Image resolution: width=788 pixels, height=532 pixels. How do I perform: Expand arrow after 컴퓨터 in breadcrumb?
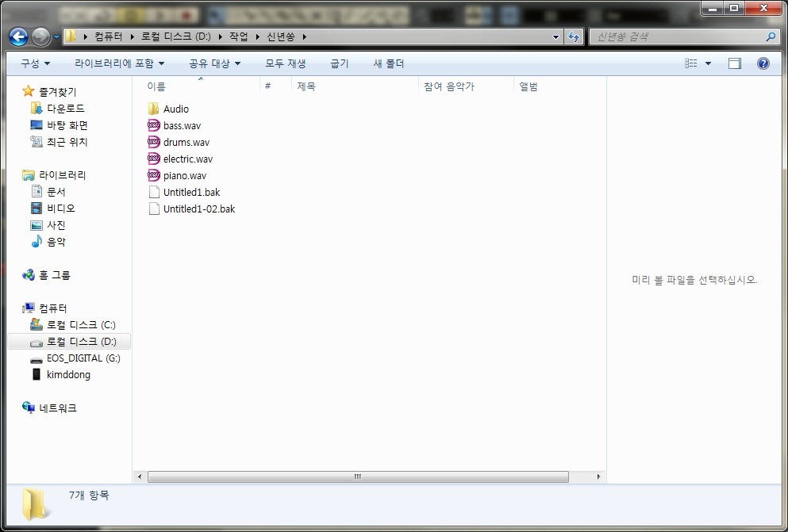coord(133,37)
